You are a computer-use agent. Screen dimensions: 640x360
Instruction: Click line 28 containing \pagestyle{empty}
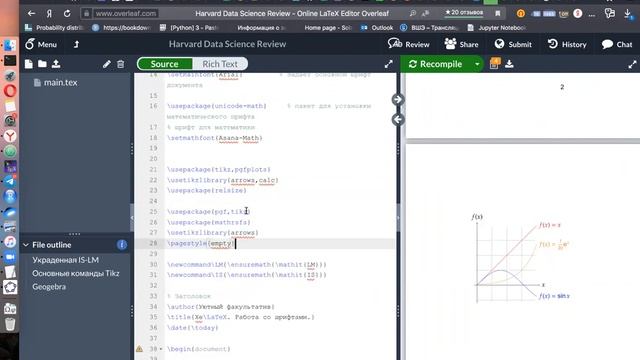[264, 243]
